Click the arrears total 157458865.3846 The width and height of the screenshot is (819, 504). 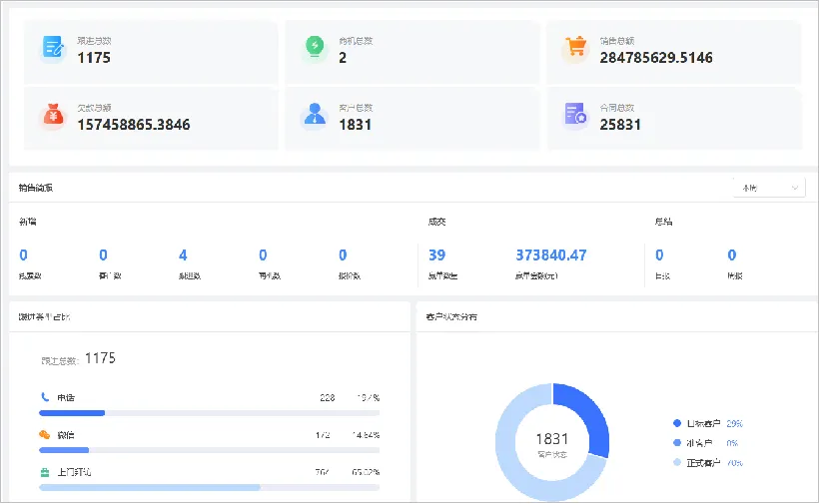point(134,125)
